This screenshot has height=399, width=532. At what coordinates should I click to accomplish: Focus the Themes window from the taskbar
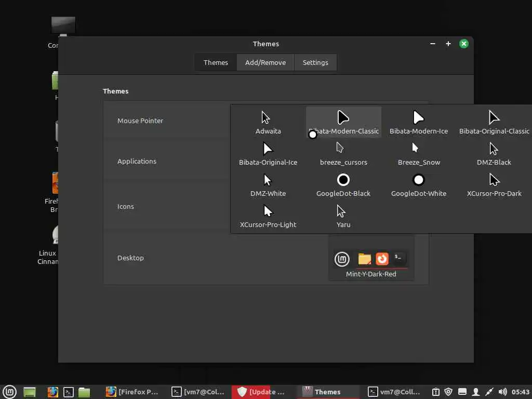click(x=328, y=392)
